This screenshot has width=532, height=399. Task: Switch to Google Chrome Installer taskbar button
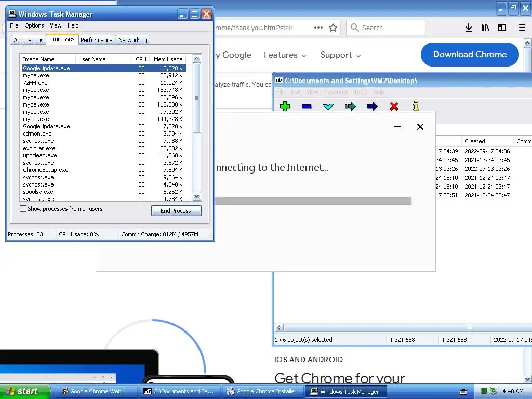pyautogui.click(x=262, y=391)
